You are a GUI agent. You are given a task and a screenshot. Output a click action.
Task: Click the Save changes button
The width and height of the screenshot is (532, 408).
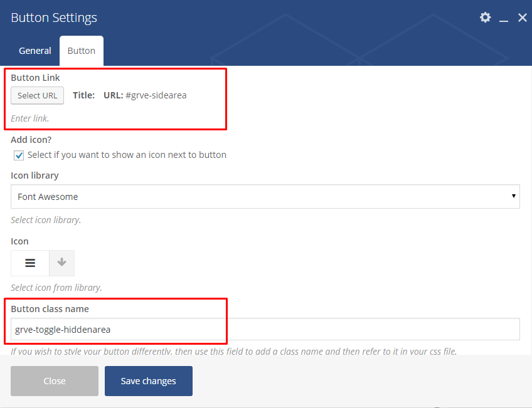tap(148, 381)
